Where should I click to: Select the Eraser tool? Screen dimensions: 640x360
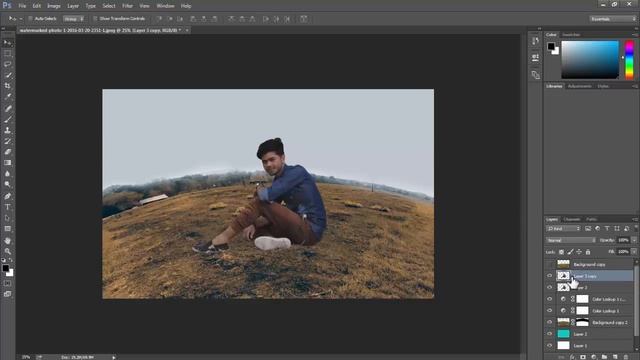coord(8,152)
